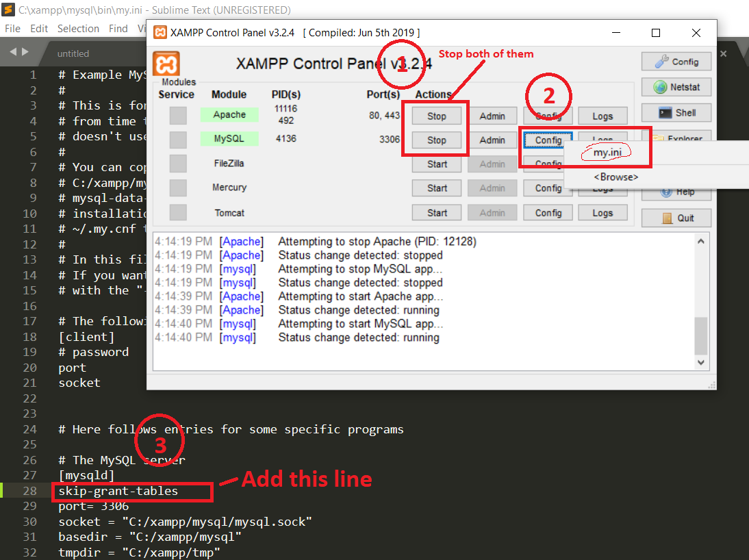Start the Tomcat module
Viewport: 749px width, 560px height.
click(x=437, y=213)
